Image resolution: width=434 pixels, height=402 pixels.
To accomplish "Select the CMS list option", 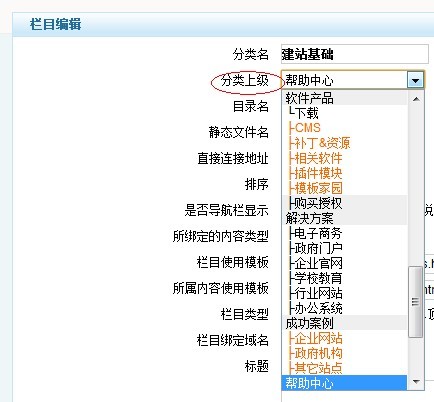I will pyautogui.click(x=345, y=128).
